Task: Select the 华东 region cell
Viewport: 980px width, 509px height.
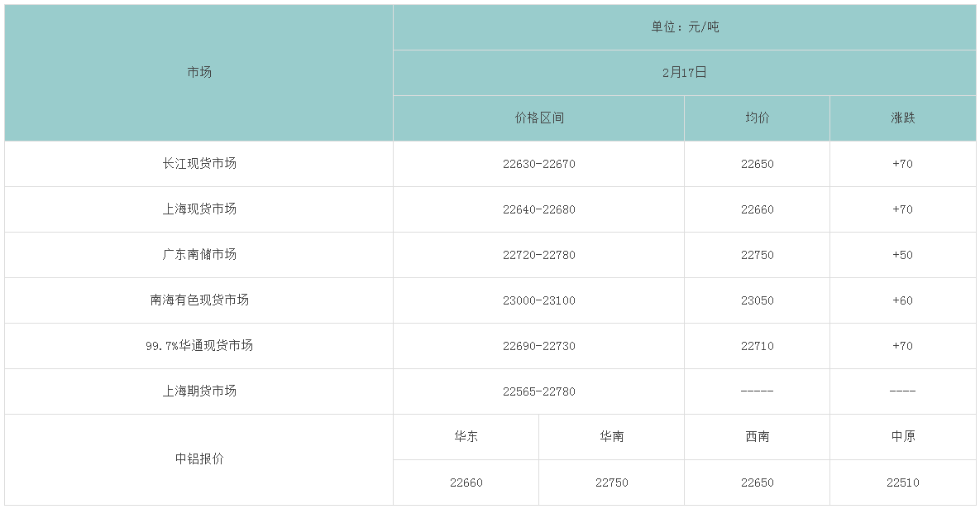Action: 466,437
